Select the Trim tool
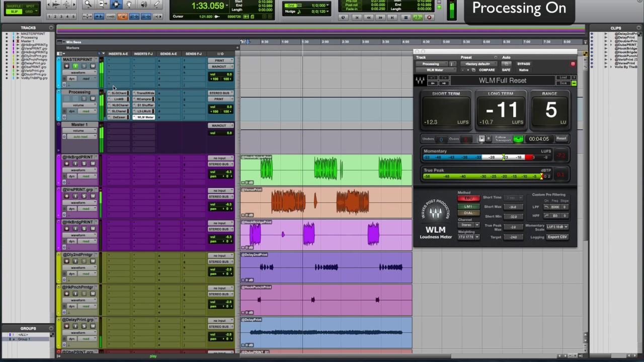The width and height of the screenshot is (644, 362). coord(102,5)
